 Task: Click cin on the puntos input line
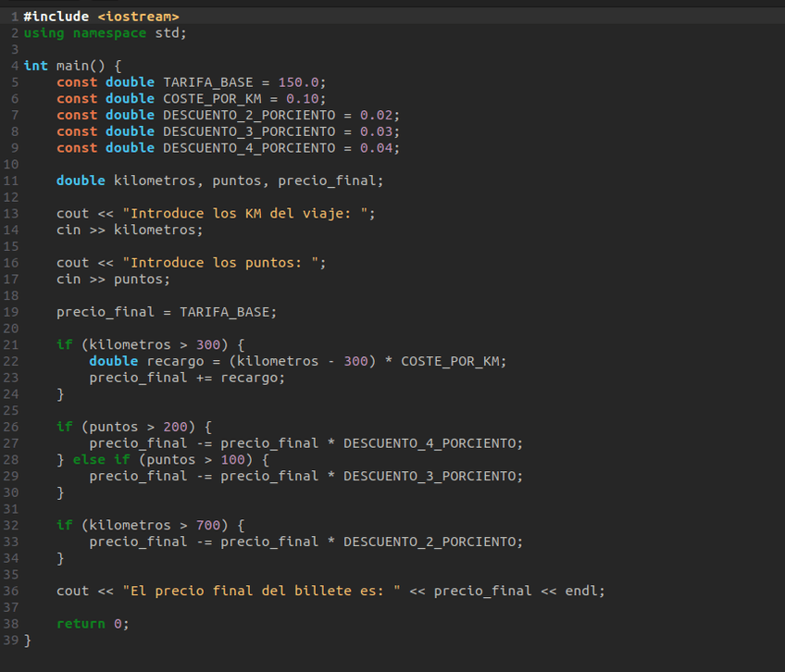tap(69, 280)
